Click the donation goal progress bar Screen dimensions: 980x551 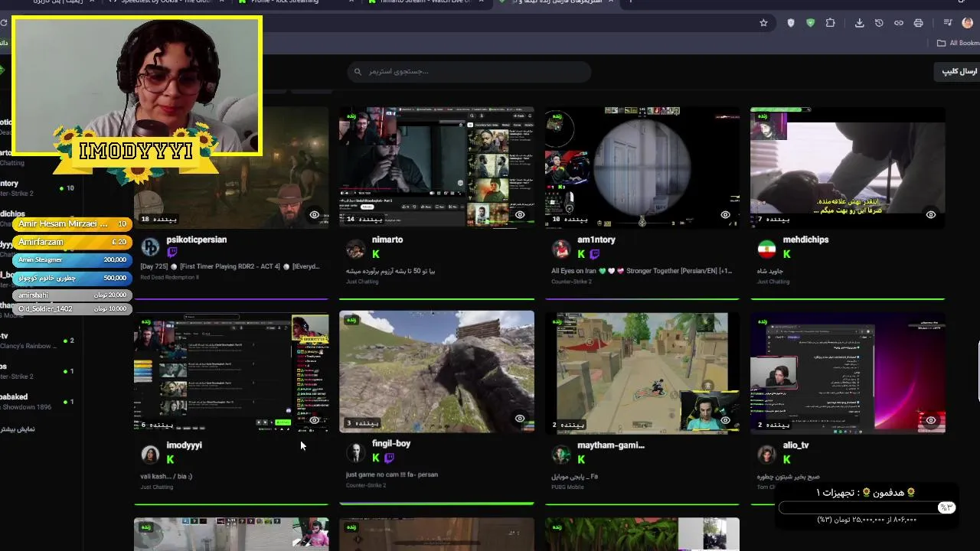point(867,507)
